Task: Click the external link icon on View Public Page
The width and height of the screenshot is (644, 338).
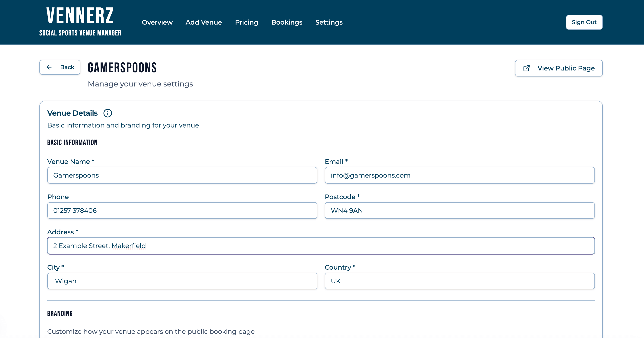Action: point(527,68)
